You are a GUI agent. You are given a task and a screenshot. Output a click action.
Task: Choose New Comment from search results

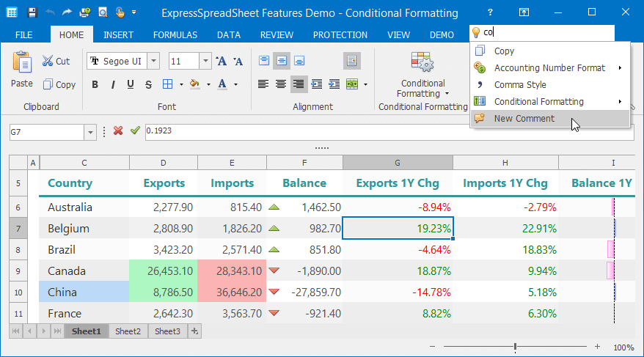tap(524, 119)
